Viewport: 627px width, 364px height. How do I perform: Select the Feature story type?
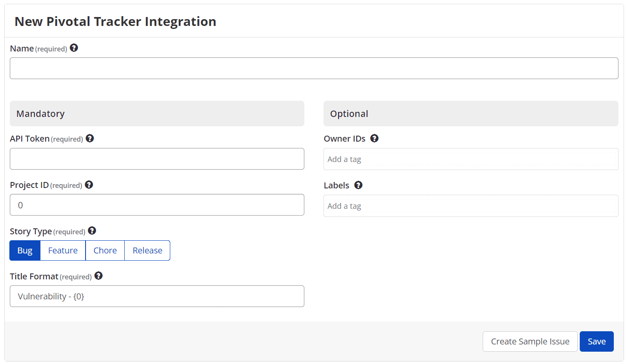point(63,250)
